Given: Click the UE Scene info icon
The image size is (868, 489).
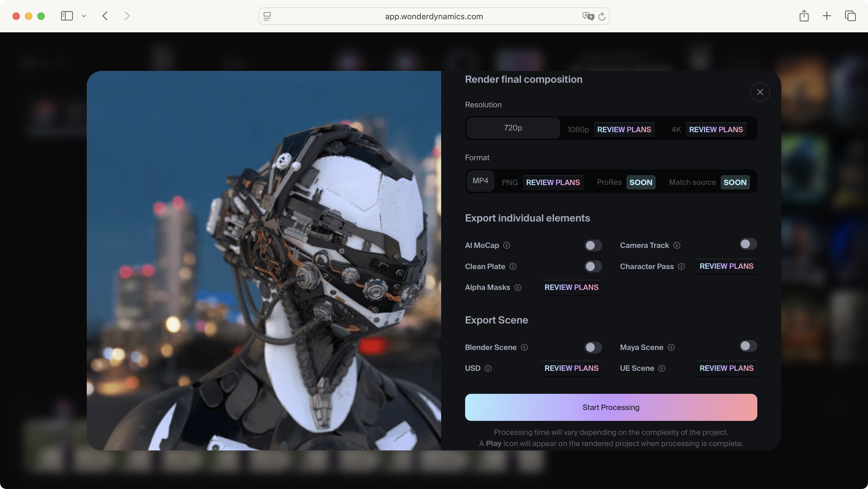Looking at the screenshot, I should (x=662, y=369).
